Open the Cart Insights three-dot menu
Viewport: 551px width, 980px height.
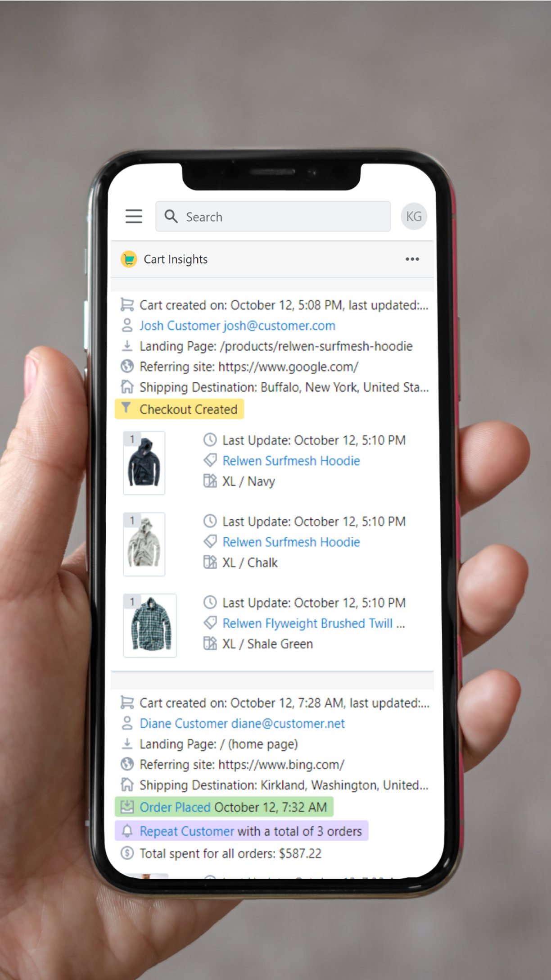pos(412,259)
